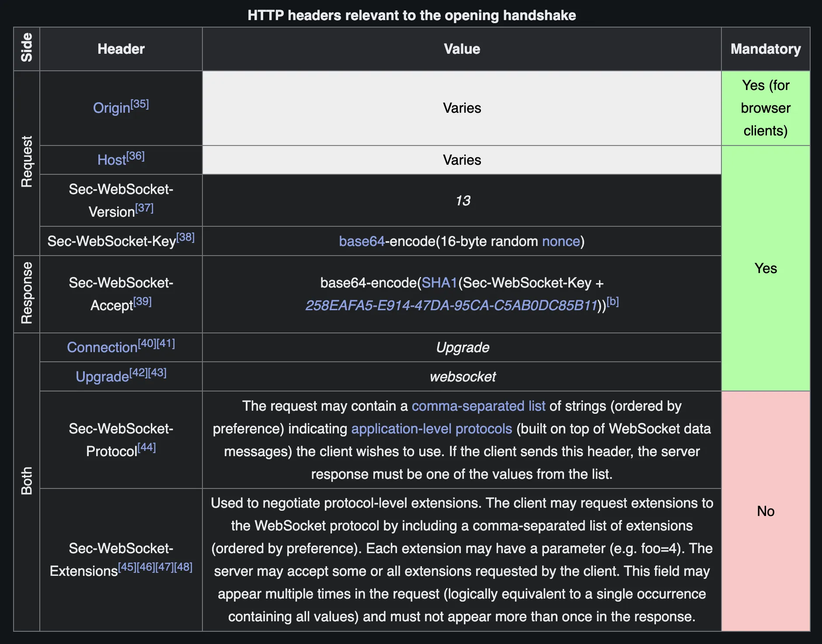This screenshot has width=822, height=644.
Task: Click the Side column header
Action: point(27,49)
